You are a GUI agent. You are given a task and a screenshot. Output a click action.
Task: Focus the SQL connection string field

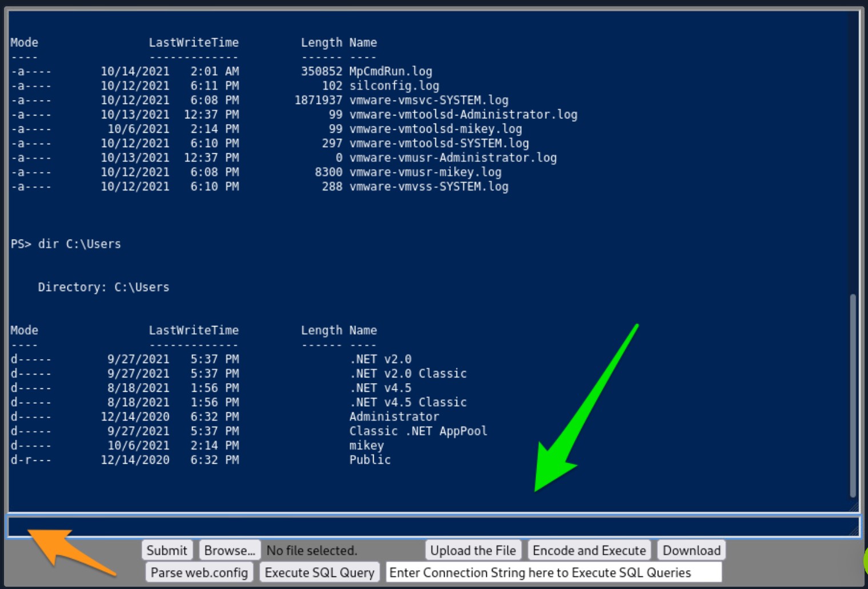(553, 572)
